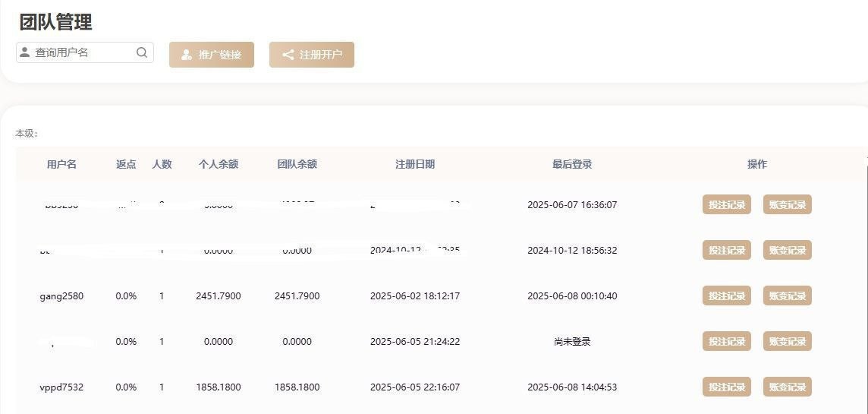
Task: Click the 注册日期 column header
Action: tap(415, 164)
